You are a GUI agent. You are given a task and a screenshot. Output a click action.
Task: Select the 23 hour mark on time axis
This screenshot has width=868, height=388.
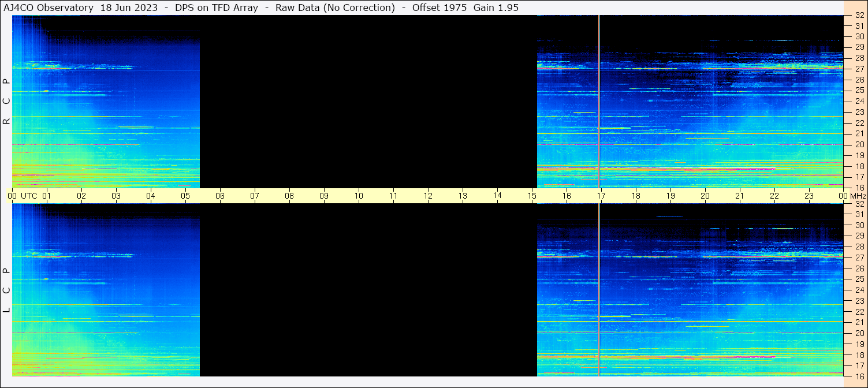809,196
